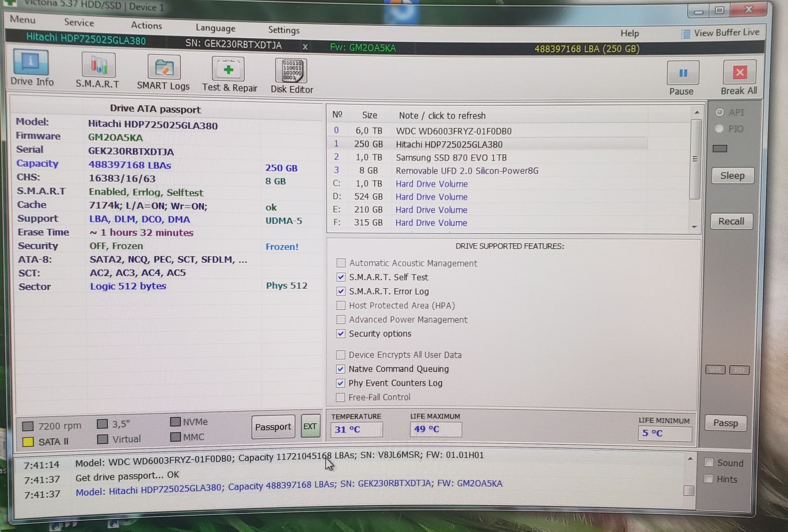Open the S.M.A.R.T toolbar icon
Image resolution: width=788 pixels, height=532 pixels.
point(98,71)
